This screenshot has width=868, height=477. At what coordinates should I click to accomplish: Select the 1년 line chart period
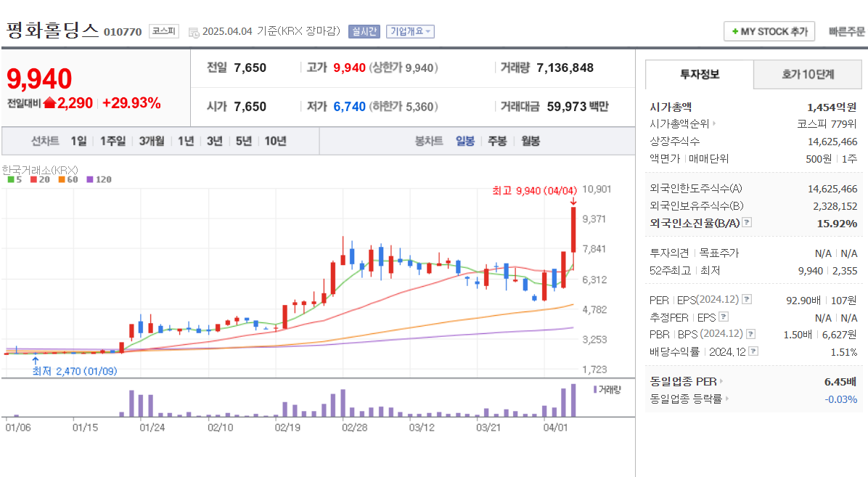(186, 142)
